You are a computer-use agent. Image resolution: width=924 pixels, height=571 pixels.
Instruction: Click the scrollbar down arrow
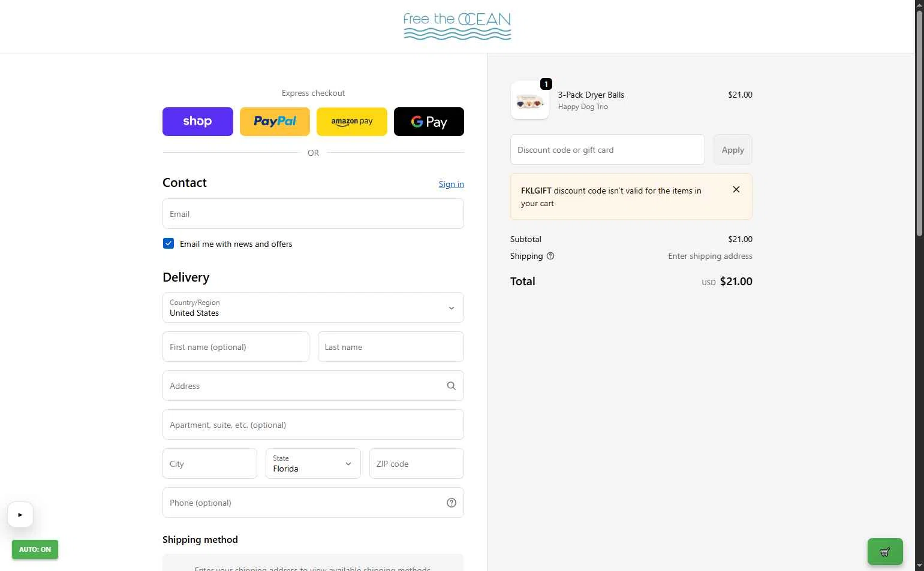(x=920, y=566)
